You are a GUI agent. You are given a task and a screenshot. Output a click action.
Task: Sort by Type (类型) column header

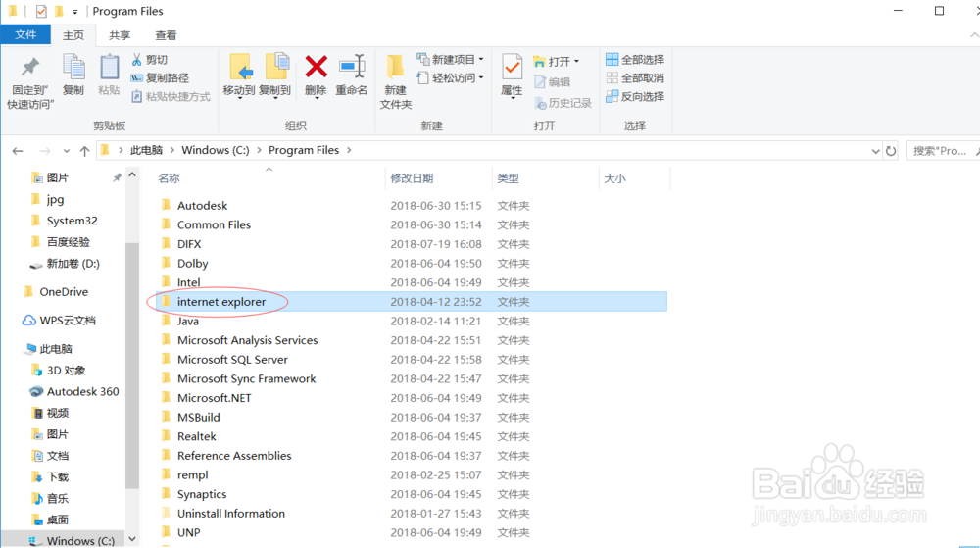tap(545, 178)
